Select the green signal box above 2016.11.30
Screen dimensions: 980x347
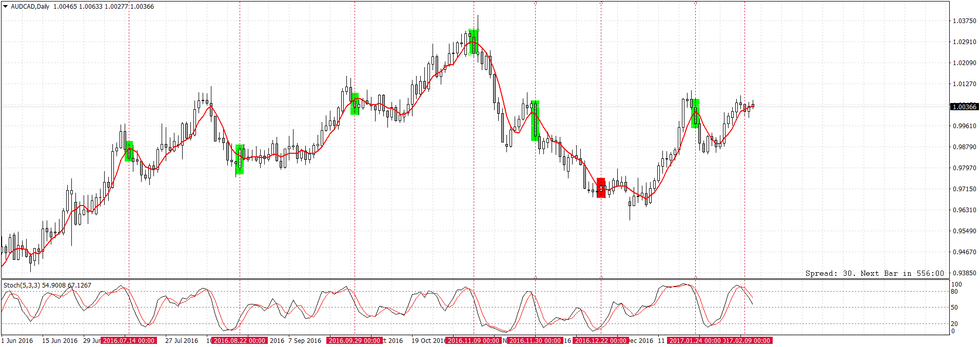click(x=535, y=120)
